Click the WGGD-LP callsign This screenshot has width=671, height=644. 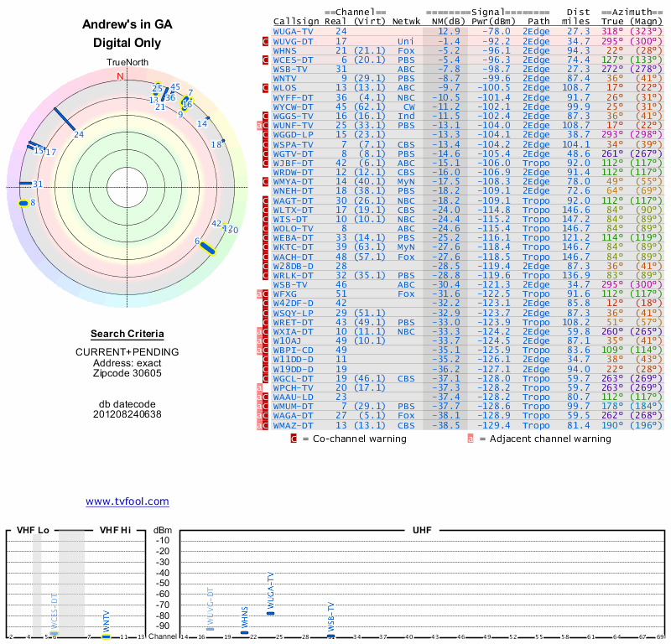(x=293, y=135)
